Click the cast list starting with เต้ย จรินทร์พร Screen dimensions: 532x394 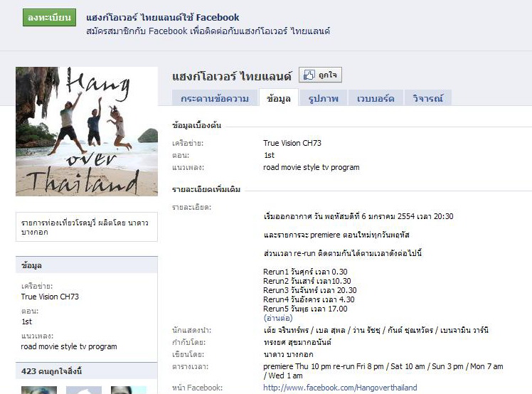tap(376, 330)
